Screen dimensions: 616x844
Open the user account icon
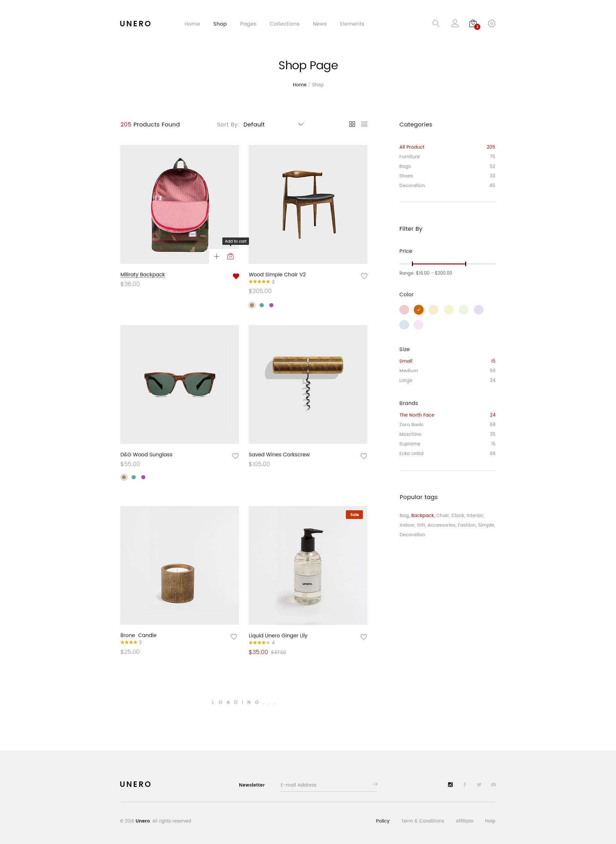(455, 23)
